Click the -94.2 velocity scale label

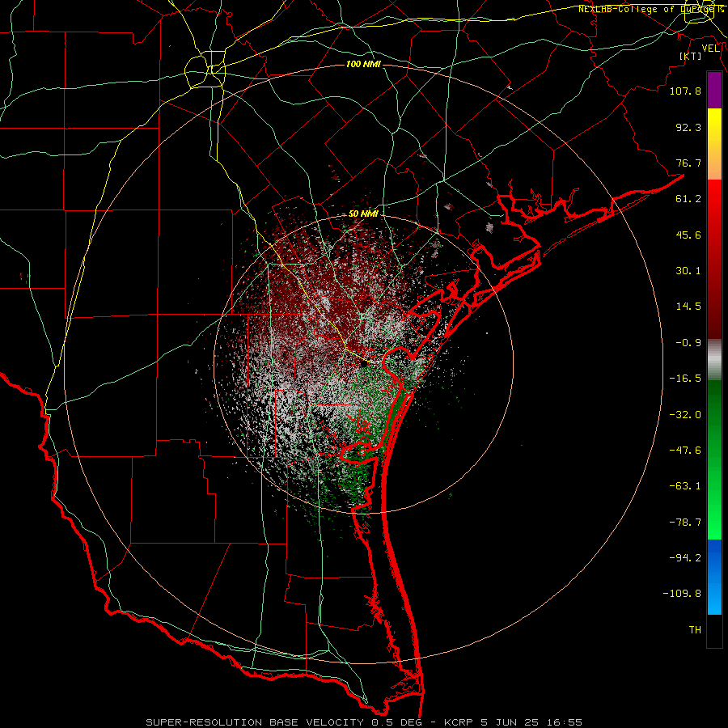pos(685,558)
